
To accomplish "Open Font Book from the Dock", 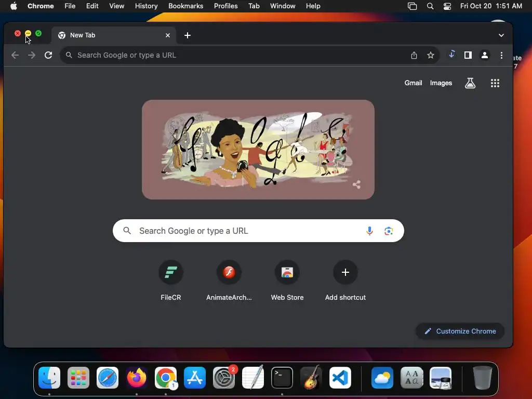I will click(411, 378).
